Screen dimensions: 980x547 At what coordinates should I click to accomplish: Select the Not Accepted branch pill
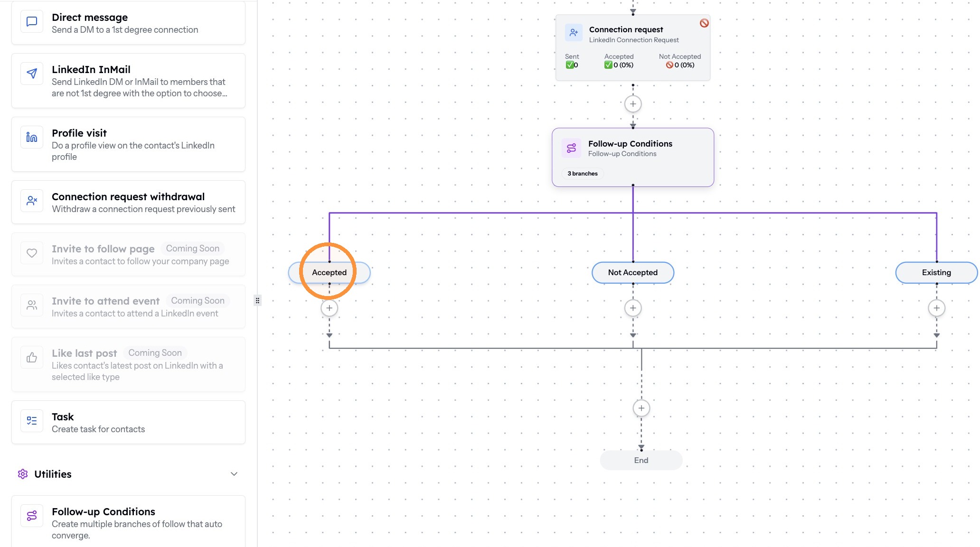pos(633,273)
